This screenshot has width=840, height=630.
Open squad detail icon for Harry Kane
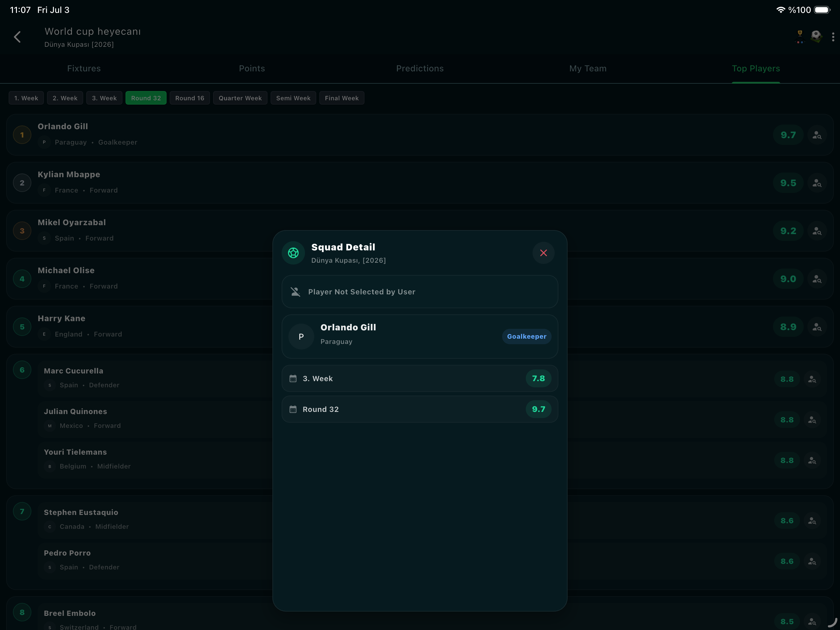817,327
